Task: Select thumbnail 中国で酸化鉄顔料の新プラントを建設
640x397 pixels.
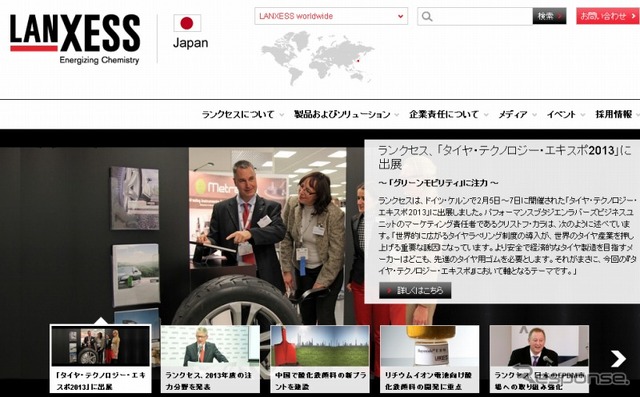Action: (320, 359)
